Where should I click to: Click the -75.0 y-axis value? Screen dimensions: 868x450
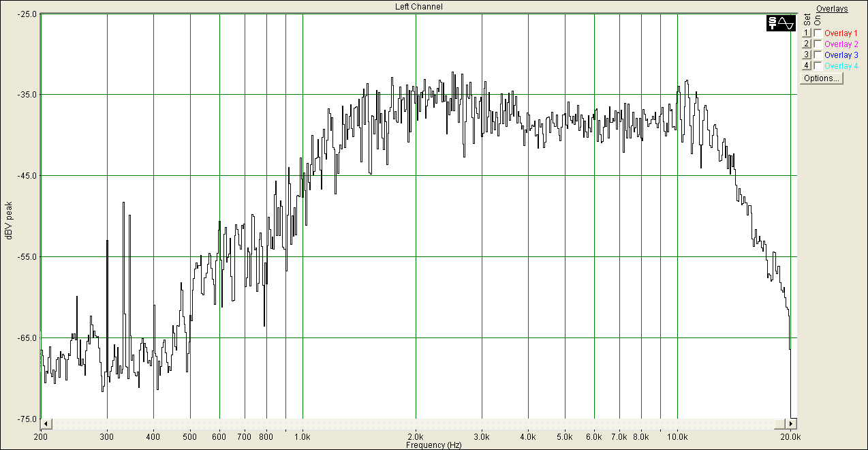pyautogui.click(x=27, y=419)
